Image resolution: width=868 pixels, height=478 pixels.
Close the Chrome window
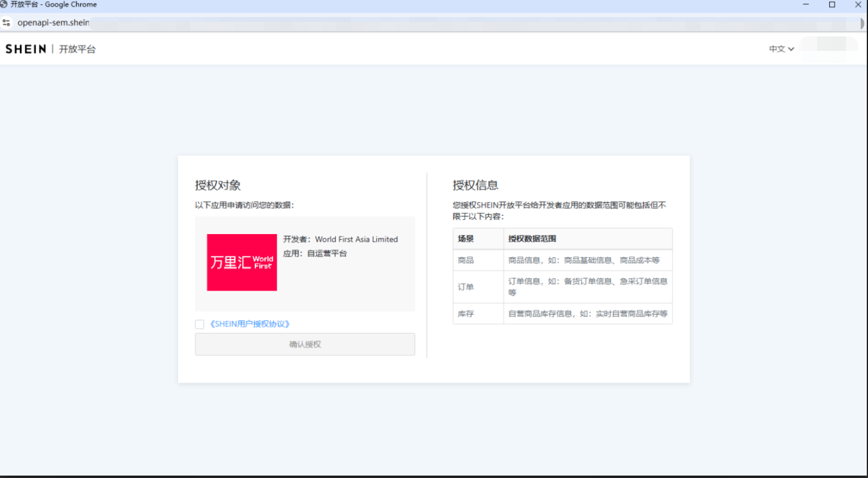coord(858,5)
